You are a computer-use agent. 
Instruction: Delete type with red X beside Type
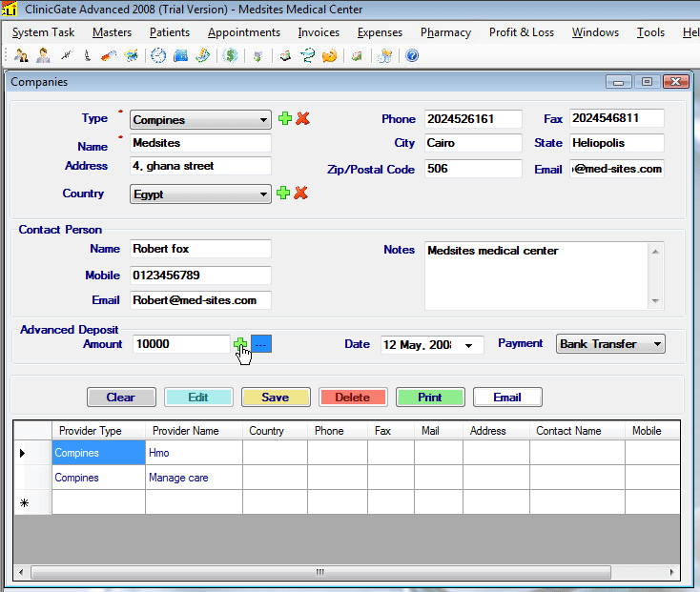(x=302, y=118)
